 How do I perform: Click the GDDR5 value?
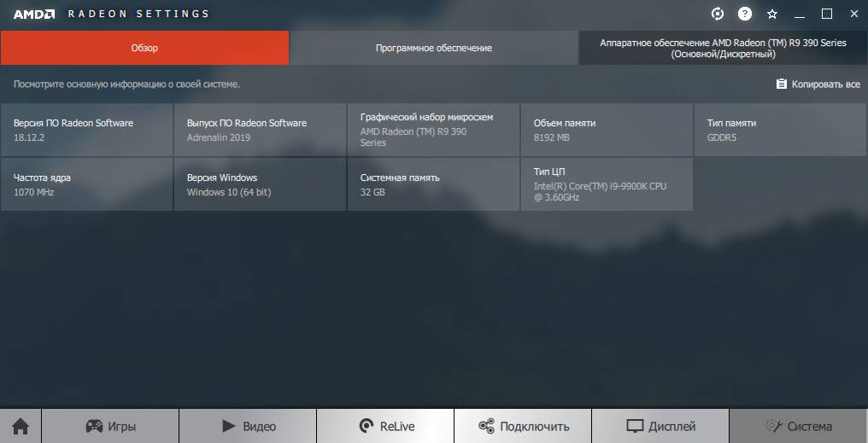[x=722, y=137]
